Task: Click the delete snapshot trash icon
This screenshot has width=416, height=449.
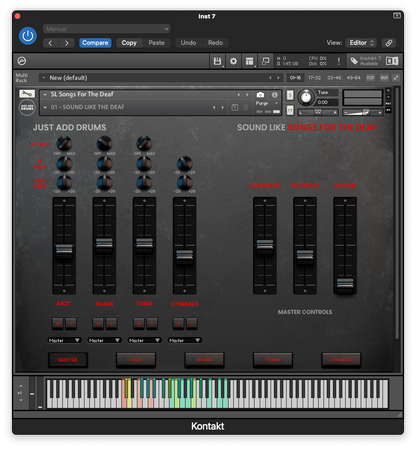Action: (246, 107)
